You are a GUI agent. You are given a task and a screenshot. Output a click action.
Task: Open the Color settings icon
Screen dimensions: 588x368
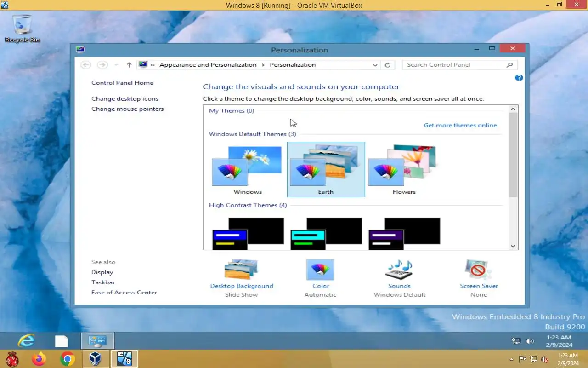coord(320,270)
